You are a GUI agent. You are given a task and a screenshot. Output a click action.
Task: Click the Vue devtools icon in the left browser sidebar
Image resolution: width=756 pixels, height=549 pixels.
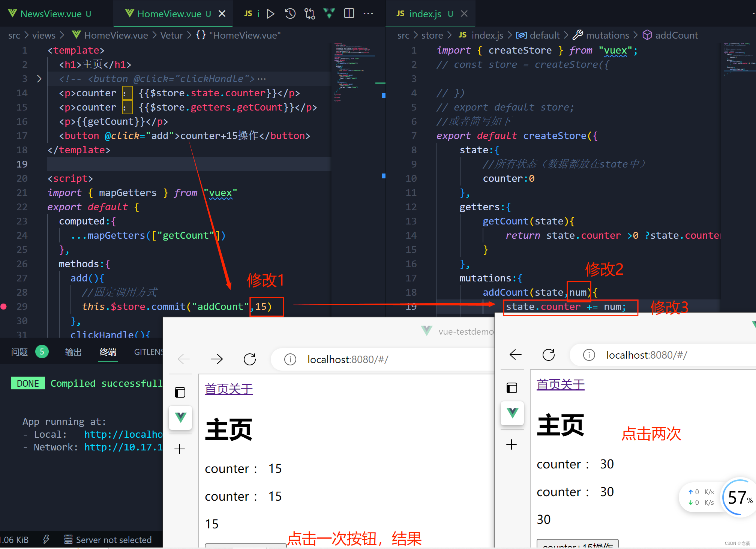point(180,417)
